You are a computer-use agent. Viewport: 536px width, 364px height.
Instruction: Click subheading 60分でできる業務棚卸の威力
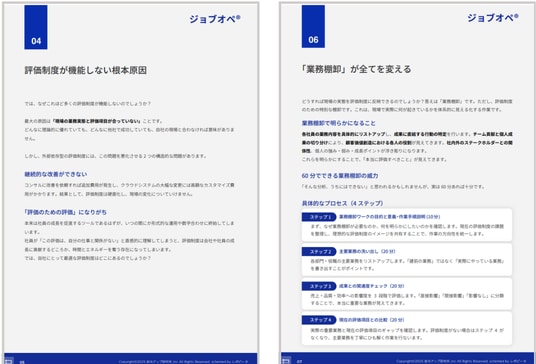[x=340, y=176]
